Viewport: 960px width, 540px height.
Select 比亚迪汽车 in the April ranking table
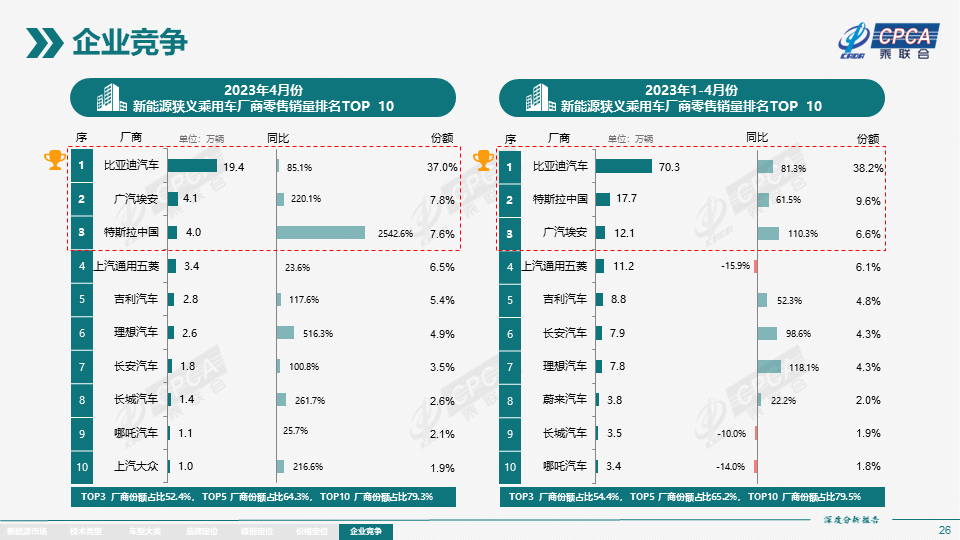coord(131,165)
